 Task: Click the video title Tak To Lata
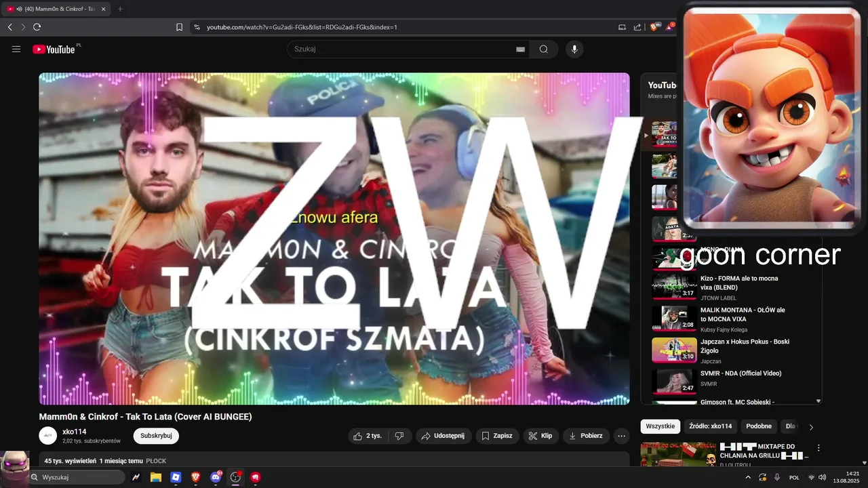pyautogui.click(x=145, y=416)
